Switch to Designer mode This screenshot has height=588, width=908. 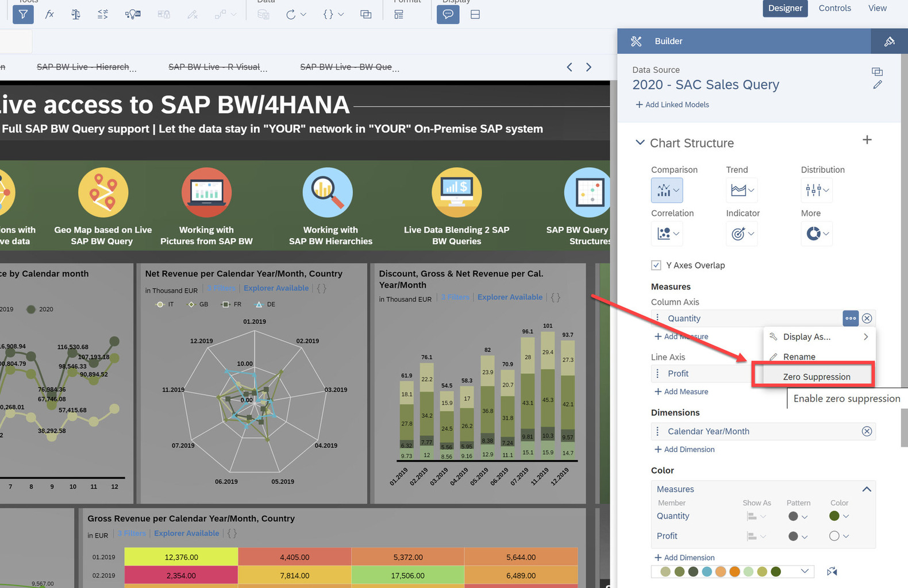click(785, 8)
